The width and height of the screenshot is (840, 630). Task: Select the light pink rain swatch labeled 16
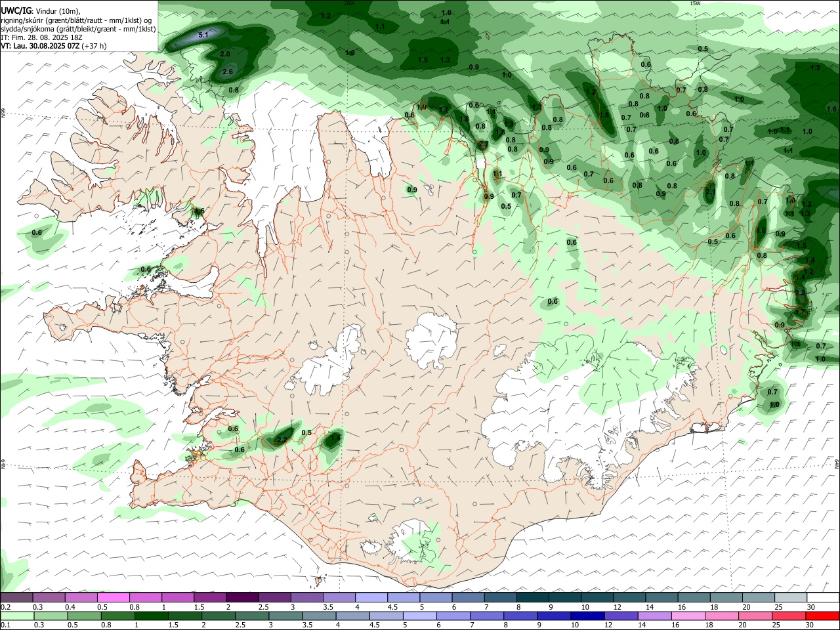click(688, 616)
